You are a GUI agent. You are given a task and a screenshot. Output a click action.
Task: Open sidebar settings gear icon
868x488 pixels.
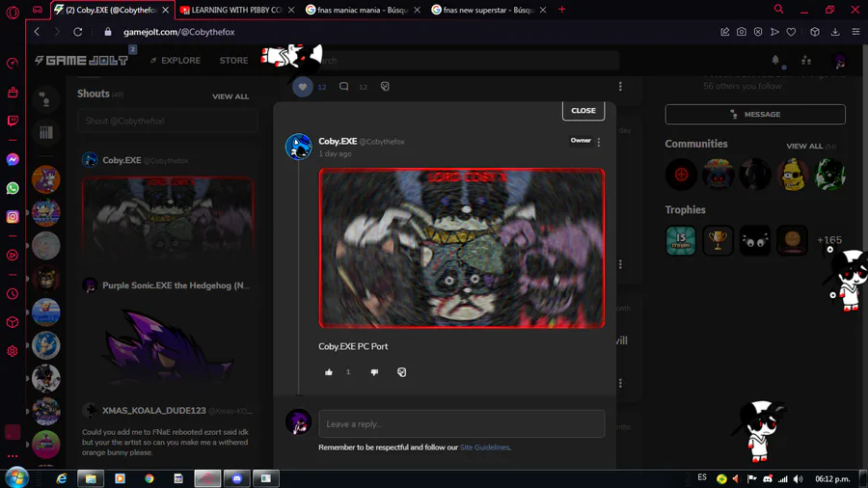pos(13,351)
